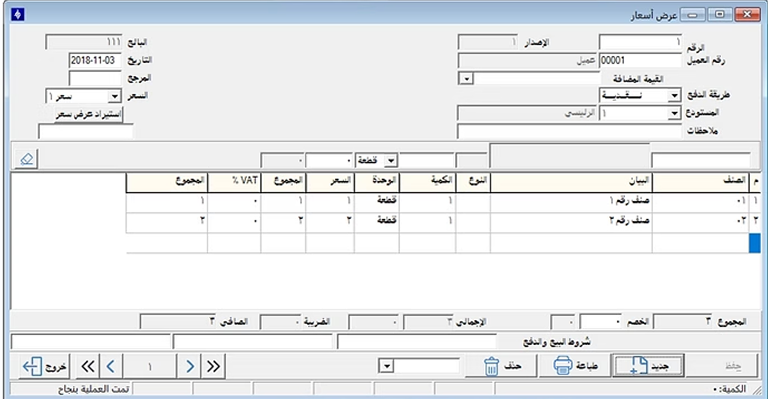Click the جديد new document button

pyautogui.click(x=648, y=366)
